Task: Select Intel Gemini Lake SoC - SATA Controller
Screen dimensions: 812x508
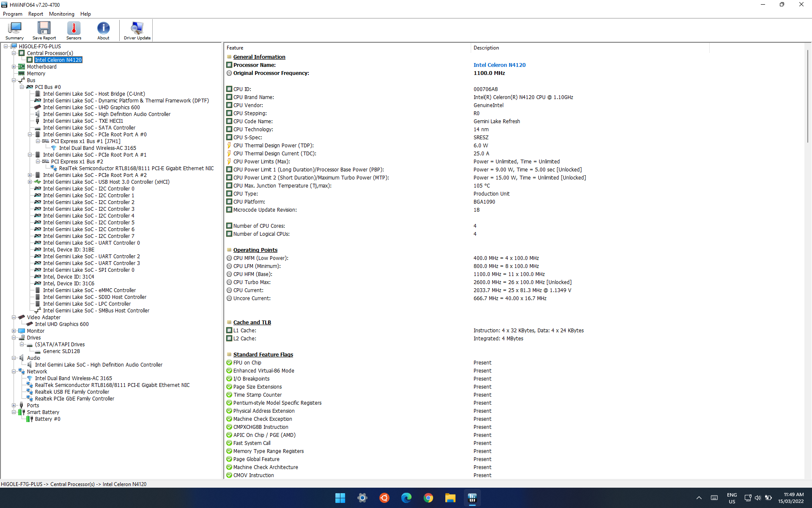Action: pyautogui.click(x=89, y=128)
